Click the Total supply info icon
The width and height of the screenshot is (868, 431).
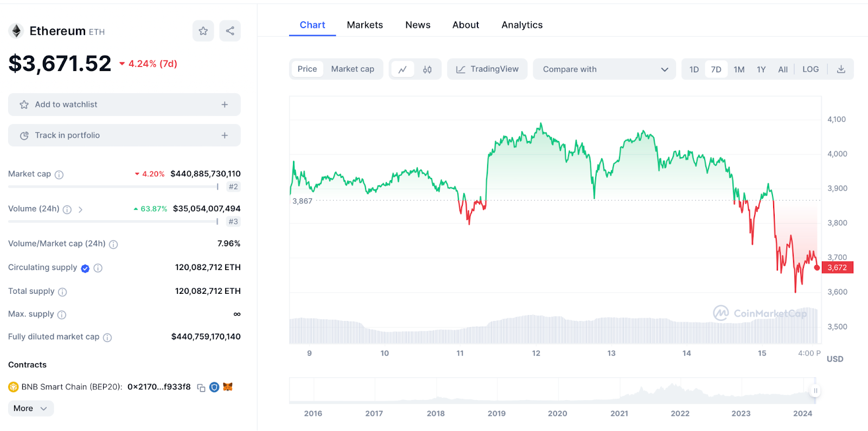(62, 292)
